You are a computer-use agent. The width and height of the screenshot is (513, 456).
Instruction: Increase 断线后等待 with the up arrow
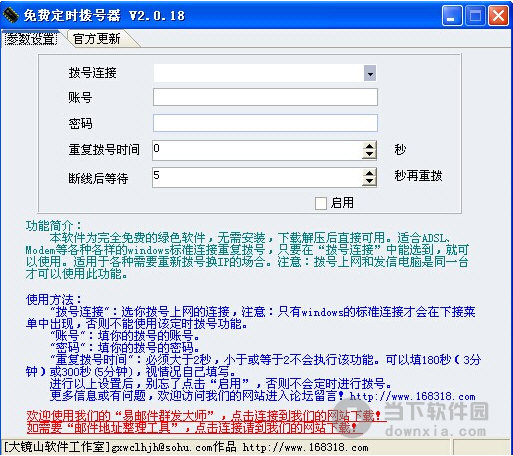369,173
